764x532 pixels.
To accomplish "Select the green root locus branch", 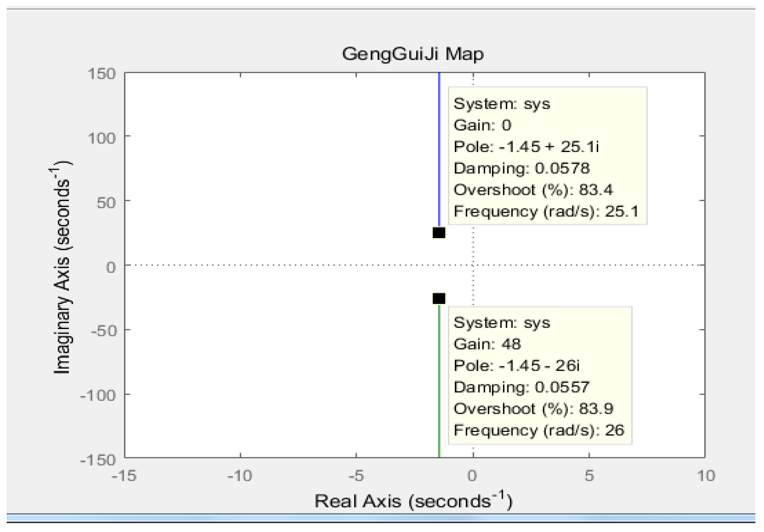I will (439, 382).
